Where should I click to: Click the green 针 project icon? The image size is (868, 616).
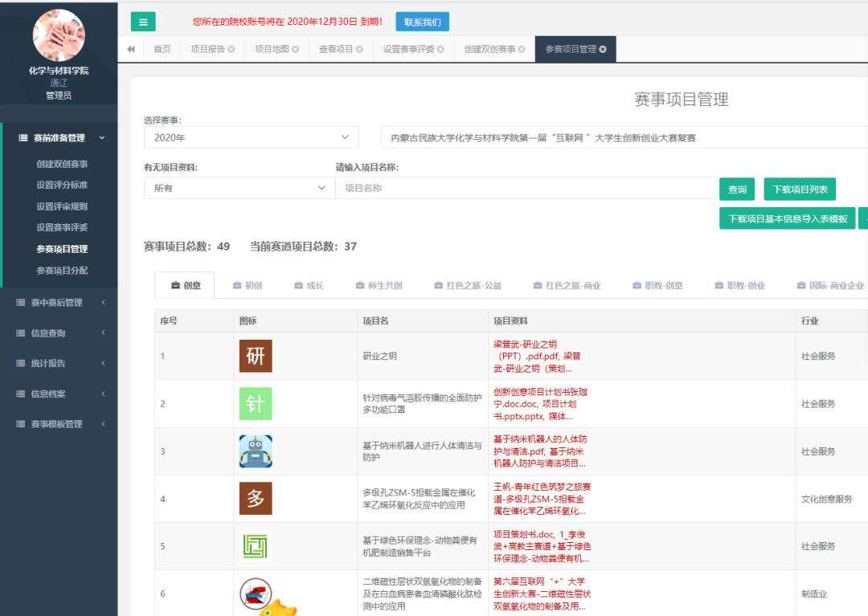(256, 403)
